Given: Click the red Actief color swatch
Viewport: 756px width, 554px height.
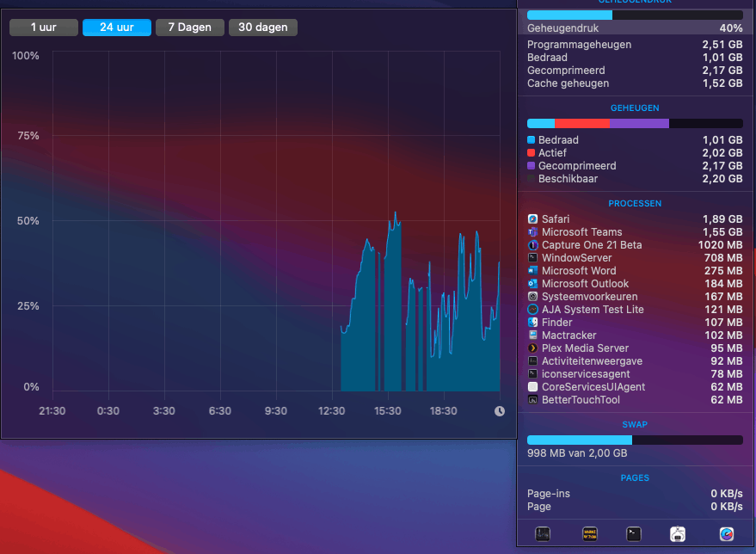Looking at the screenshot, I should [532, 153].
